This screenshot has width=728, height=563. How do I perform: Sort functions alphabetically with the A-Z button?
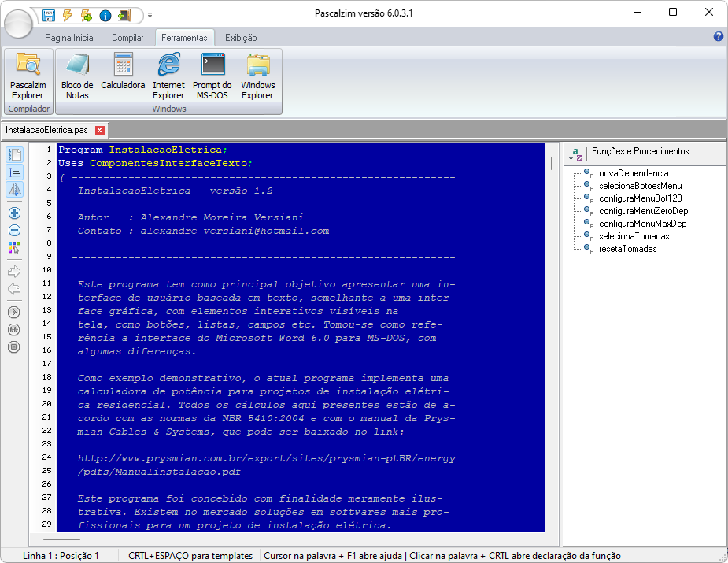pos(575,153)
